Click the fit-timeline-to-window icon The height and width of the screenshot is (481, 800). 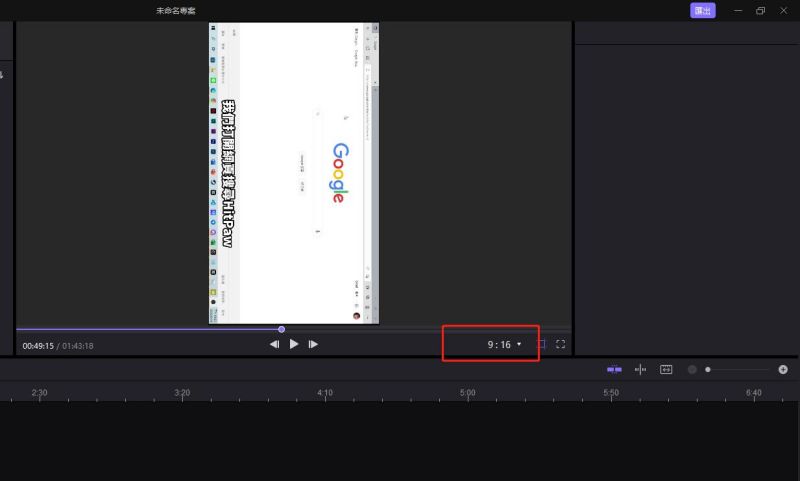pyautogui.click(x=666, y=369)
